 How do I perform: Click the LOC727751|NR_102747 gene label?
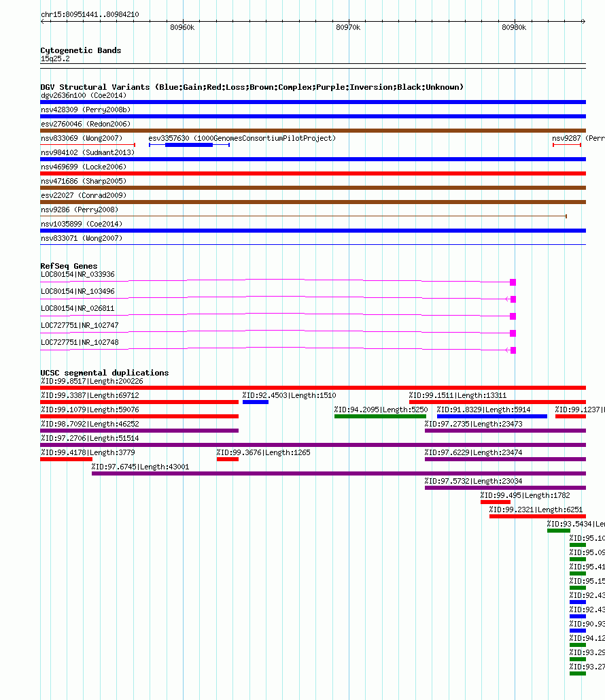click(80, 325)
